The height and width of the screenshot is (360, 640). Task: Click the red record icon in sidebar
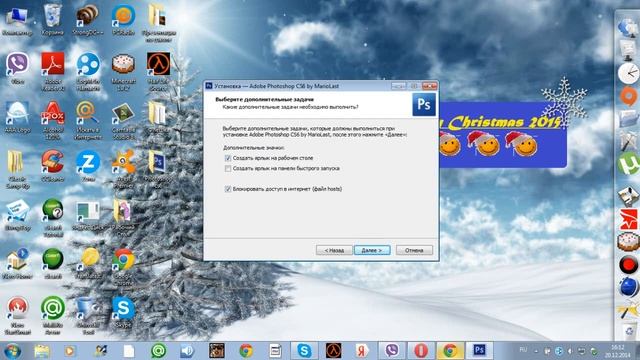628,264
